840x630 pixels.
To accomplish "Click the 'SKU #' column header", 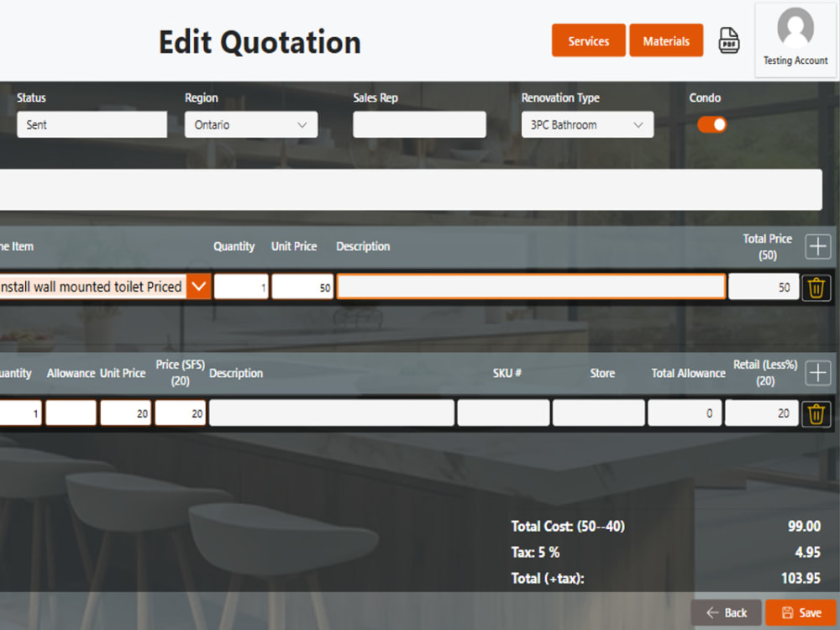I will click(x=507, y=374).
